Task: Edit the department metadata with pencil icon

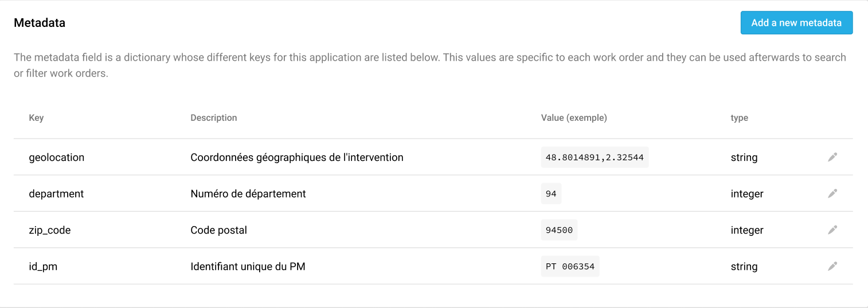Action: 832,194
